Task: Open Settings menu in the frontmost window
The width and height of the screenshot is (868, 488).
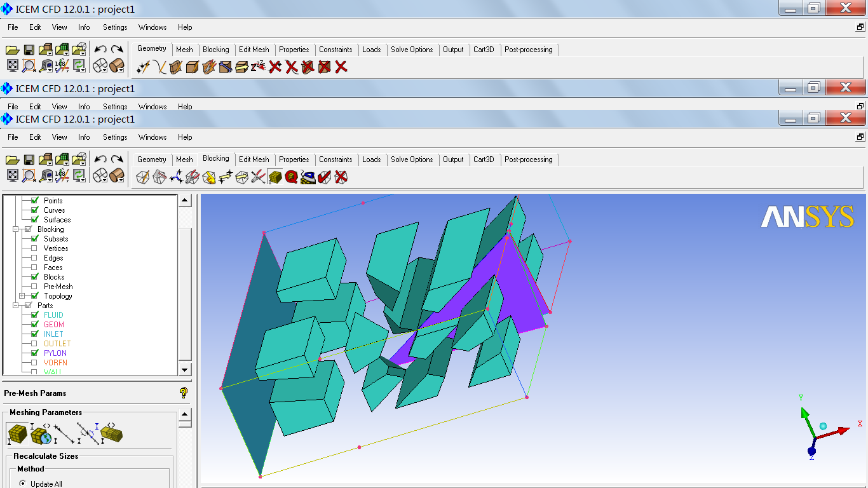Action: (x=115, y=137)
